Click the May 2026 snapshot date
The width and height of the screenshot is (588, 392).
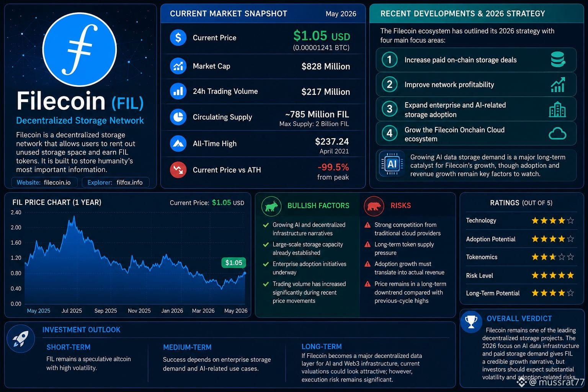pos(341,14)
